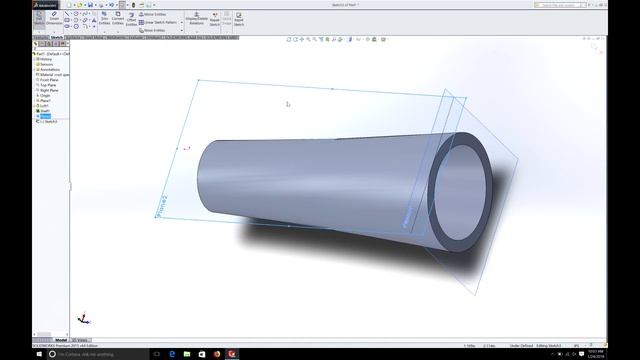
Task: Choose the Trim Entities tool
Action: coord(104,19)
